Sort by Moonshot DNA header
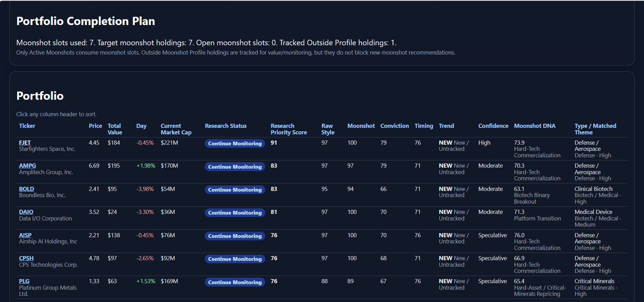 (x=535, y=126)
